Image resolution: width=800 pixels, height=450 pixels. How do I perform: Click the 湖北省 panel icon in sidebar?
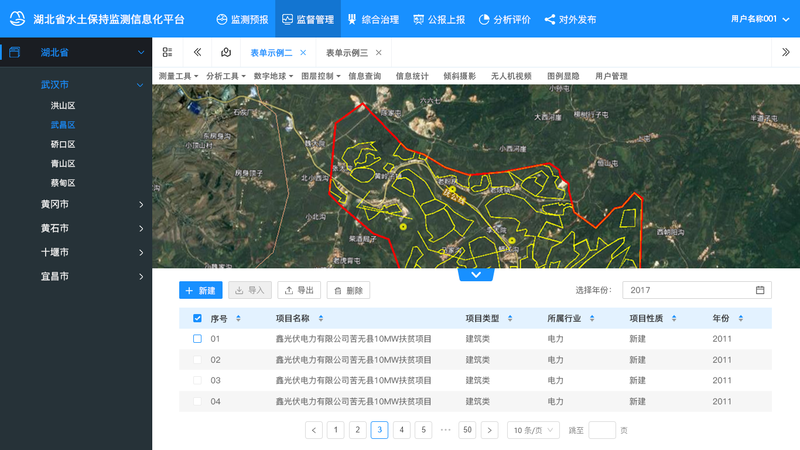point(14,52)
